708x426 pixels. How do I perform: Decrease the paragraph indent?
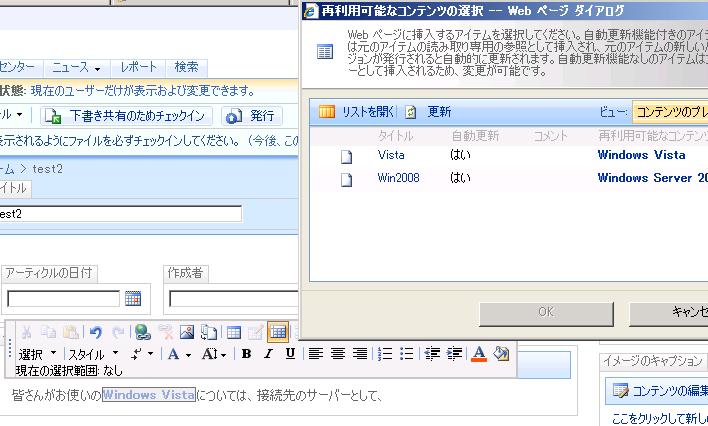coord(432,354)
